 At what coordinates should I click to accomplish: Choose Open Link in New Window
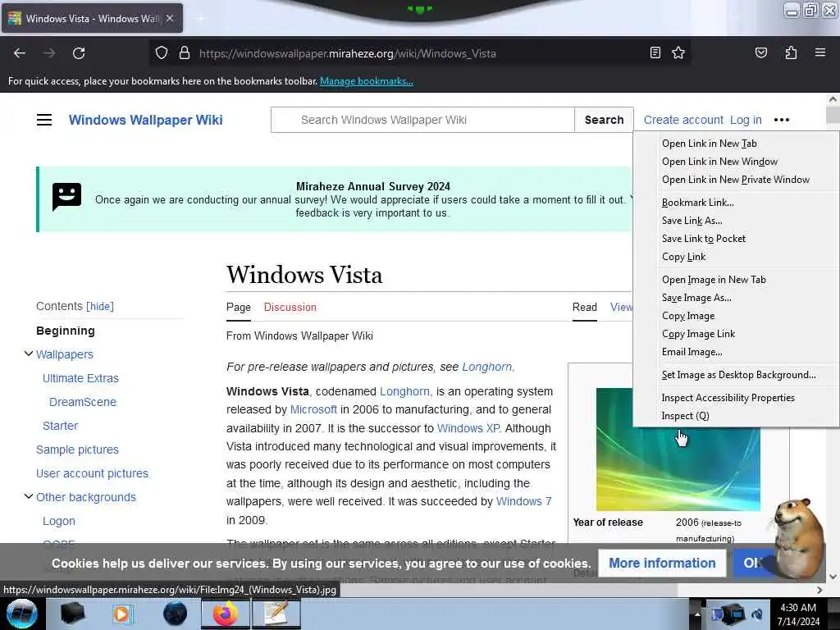(x=736, y=162)
